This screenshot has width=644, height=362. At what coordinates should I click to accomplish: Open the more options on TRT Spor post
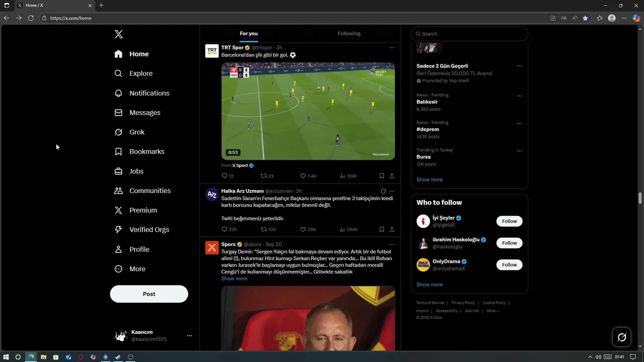tap(392, 48)
